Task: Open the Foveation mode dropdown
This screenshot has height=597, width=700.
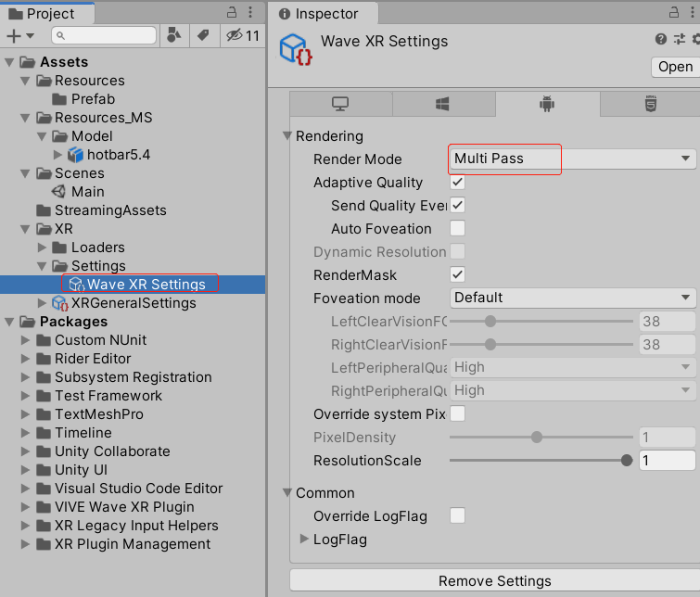Action: [x=572, y=298]
